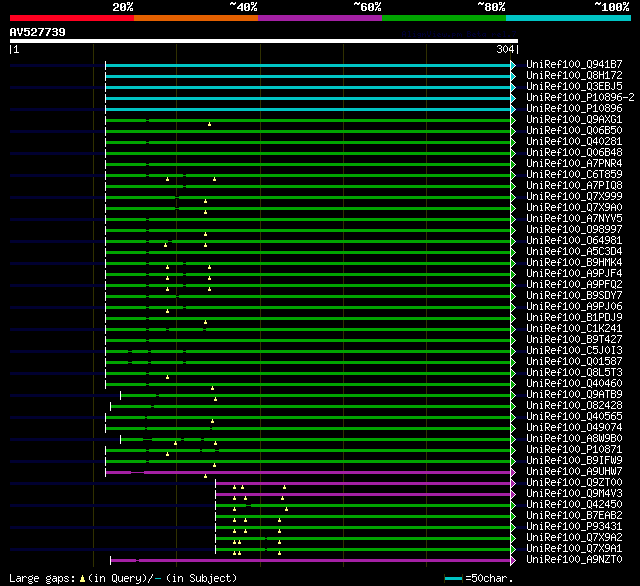Image resolution: width=640 pixels, height=586 pixels.
Task: Click the UniRef100_B9SDY7 label
Action: (x=574, y=296)
